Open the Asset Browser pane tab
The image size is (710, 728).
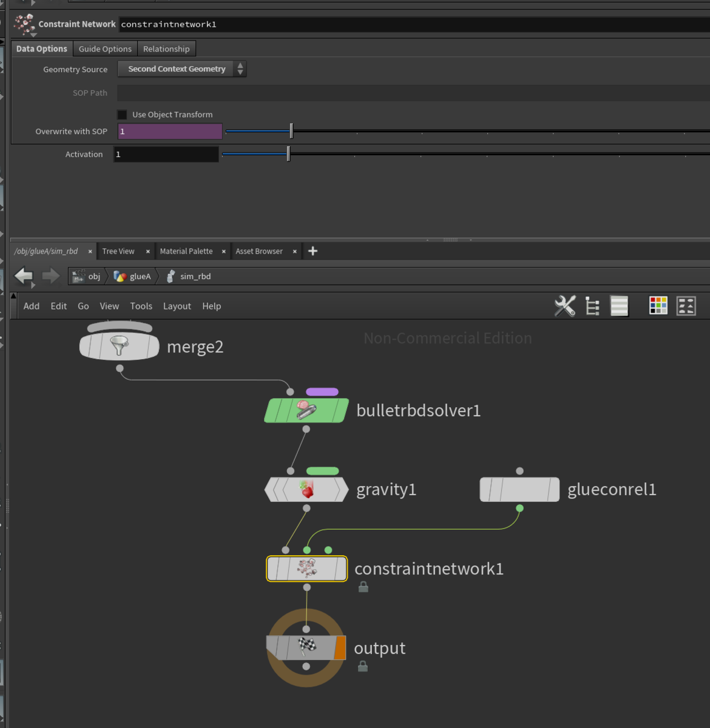tap(259, 251)
